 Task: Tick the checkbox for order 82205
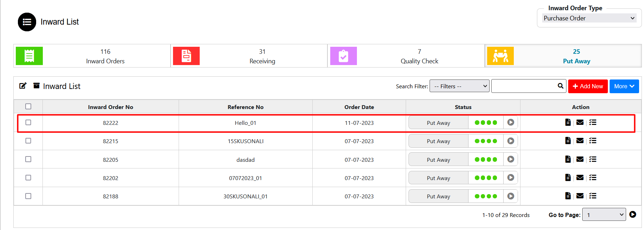point(28,159)
